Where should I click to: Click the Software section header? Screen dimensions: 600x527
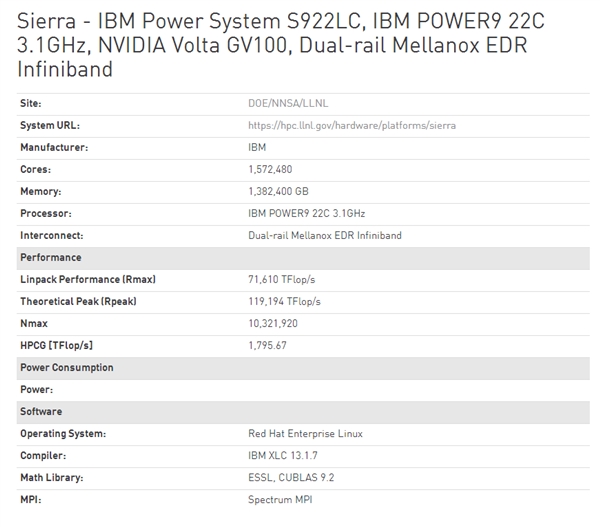pyautogui.click(x=41, y=411)
